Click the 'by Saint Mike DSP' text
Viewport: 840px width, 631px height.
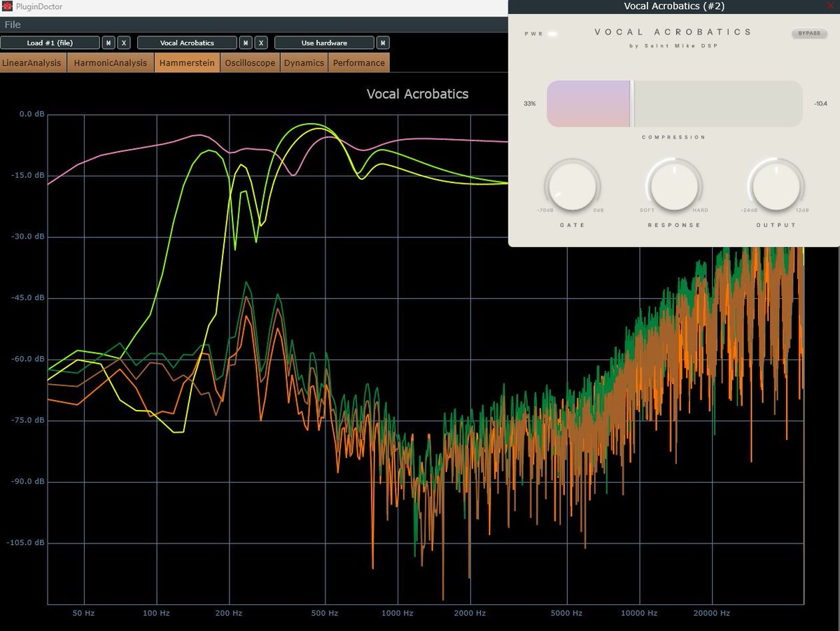[673, 46]
